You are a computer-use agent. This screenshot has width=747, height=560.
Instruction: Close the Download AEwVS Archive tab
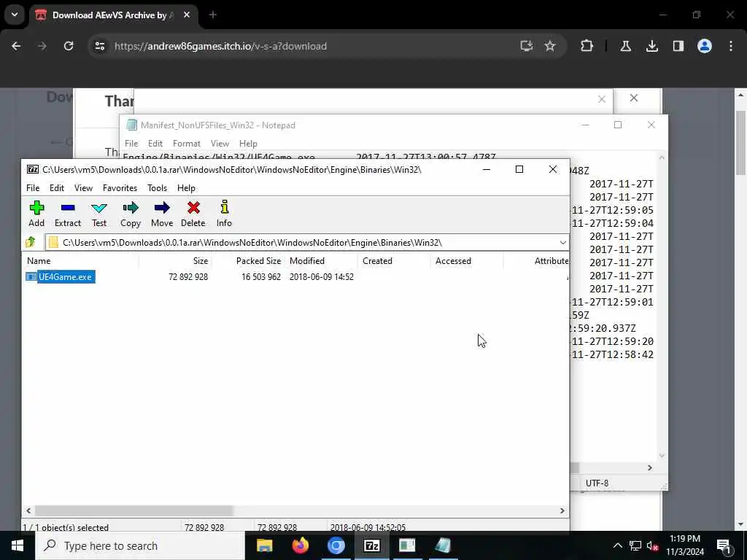[187, 15]
